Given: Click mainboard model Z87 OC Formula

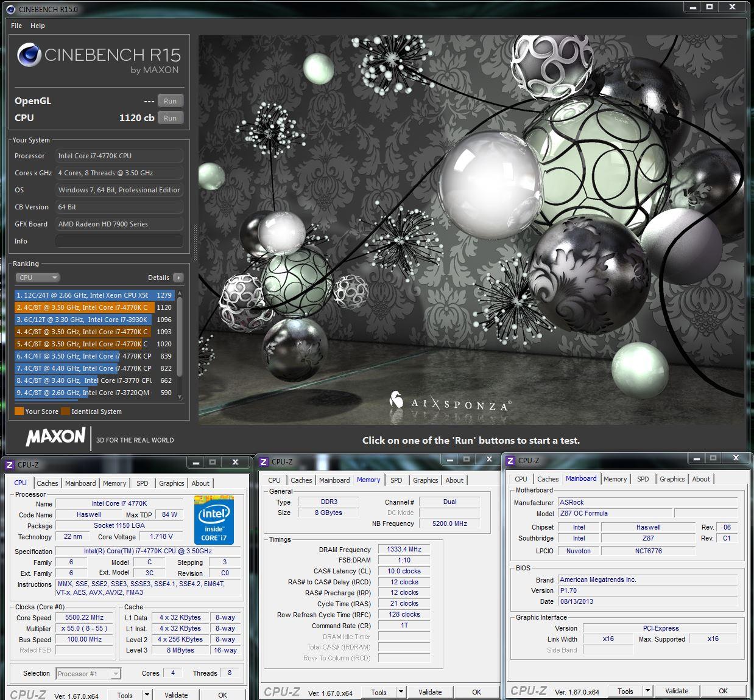Looking at the screenshot, I should coord(615,513).
